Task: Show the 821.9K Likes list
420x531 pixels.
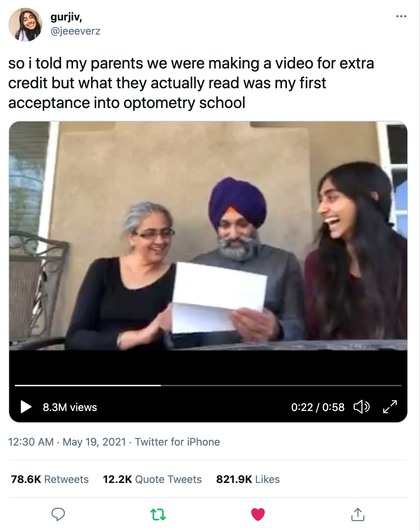Action: 248,479
